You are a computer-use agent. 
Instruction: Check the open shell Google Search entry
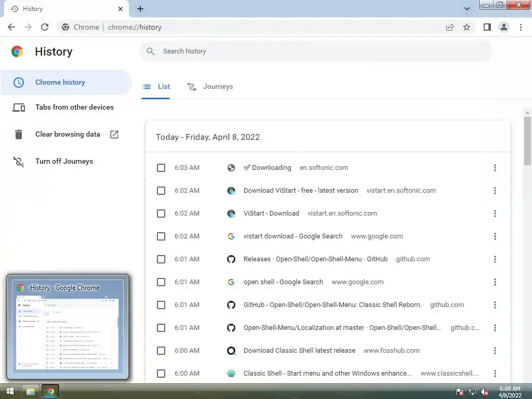coord(161,282)
